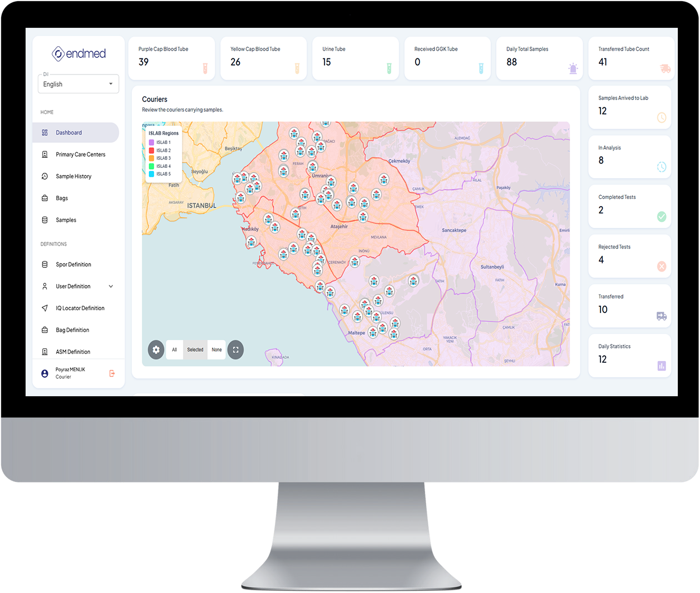Click the Transferred truck icon
This screenshot has width=700, height=593.
(661, 316)
